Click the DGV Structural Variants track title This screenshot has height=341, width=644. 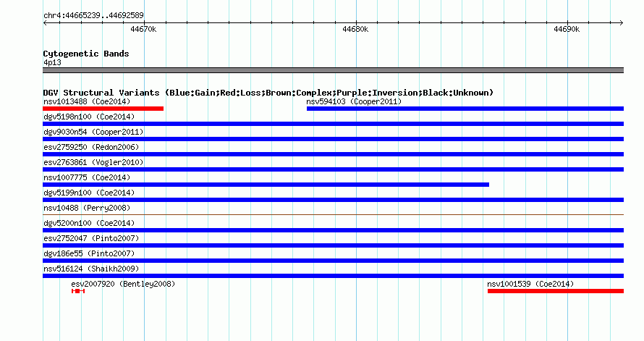(268, 93)
